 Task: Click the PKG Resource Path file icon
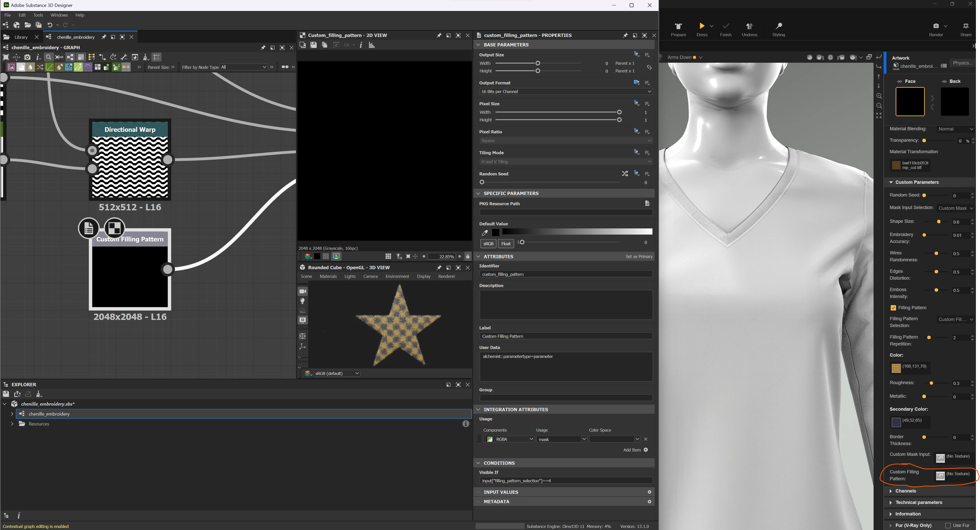(647, 203)
